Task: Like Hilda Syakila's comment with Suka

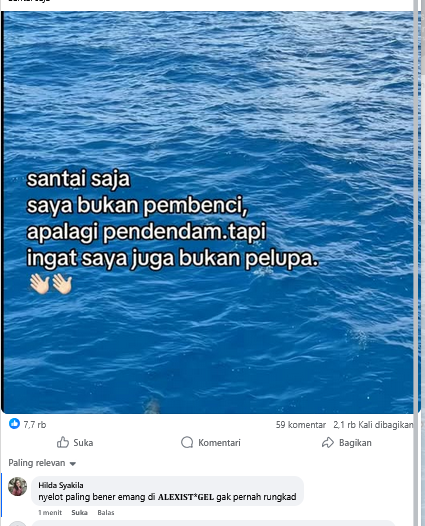Action: (x=79, y=512)
